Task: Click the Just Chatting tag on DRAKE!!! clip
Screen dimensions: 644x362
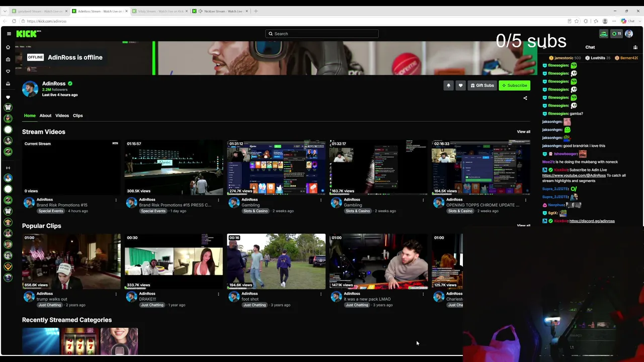Action: tap(152, 305)
